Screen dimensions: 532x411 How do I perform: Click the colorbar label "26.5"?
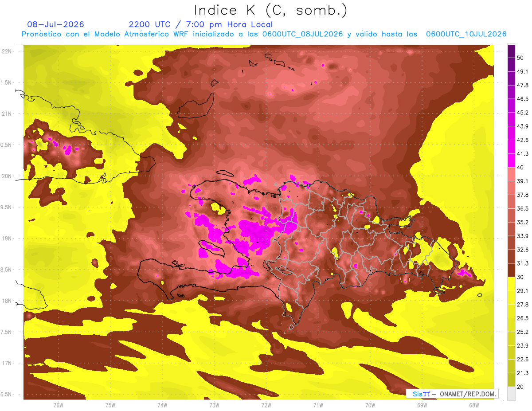pyautogui.click(x=522, y=318)
